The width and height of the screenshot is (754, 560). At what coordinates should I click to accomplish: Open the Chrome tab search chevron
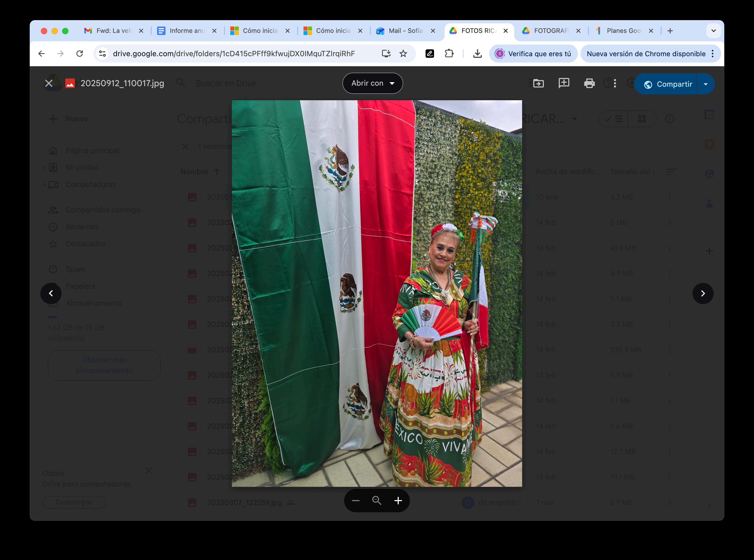[714, 31]
